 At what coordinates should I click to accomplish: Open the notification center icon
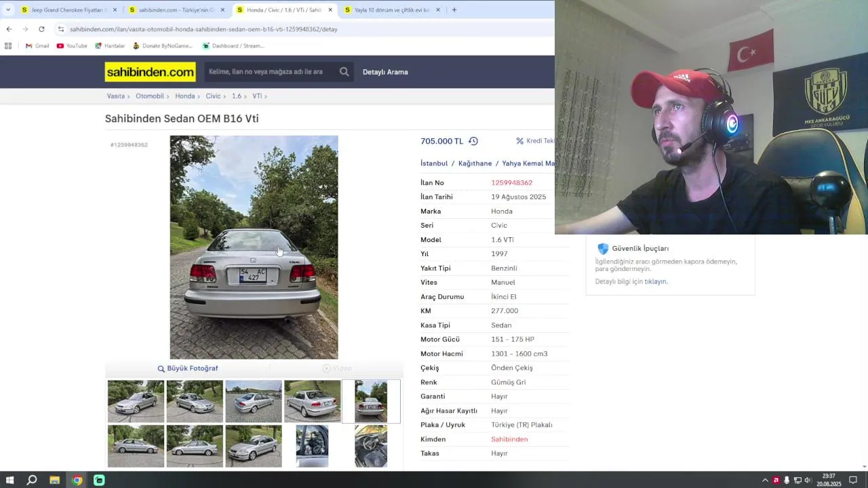tap(853, 480)
